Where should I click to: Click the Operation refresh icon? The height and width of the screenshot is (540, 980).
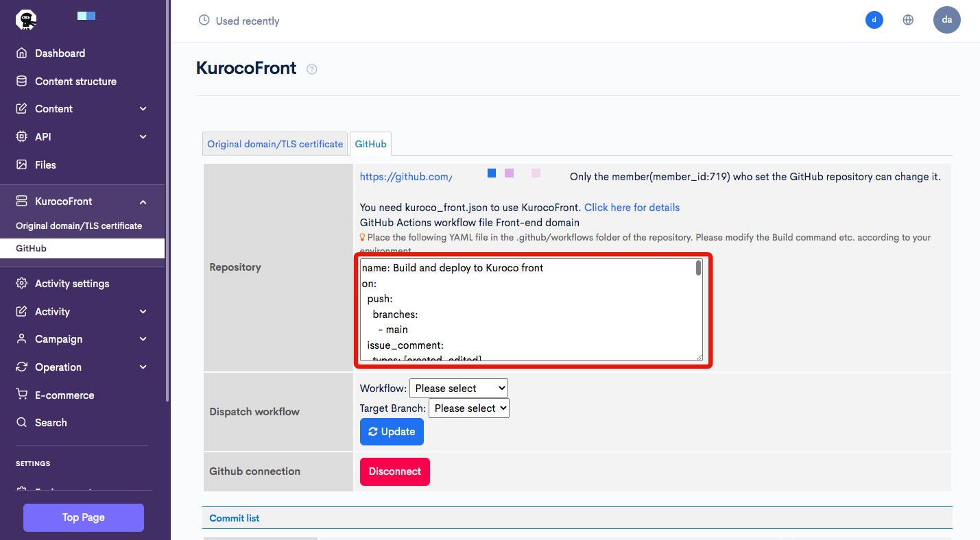coord(22,367)
